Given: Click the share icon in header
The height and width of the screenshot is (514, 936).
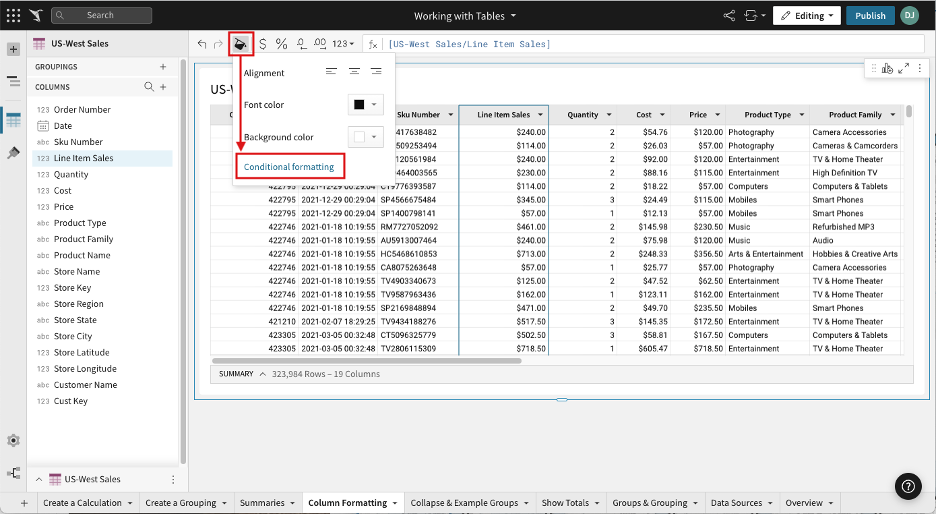Looking at the screenshot, I should (728, 16).
